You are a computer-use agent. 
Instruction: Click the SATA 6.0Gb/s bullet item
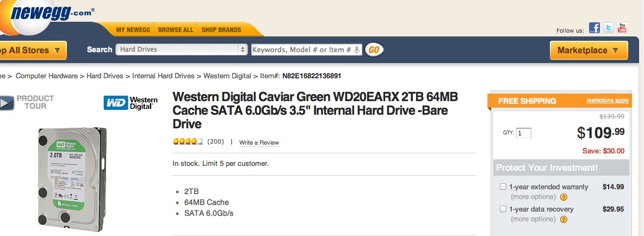[209, 213]
